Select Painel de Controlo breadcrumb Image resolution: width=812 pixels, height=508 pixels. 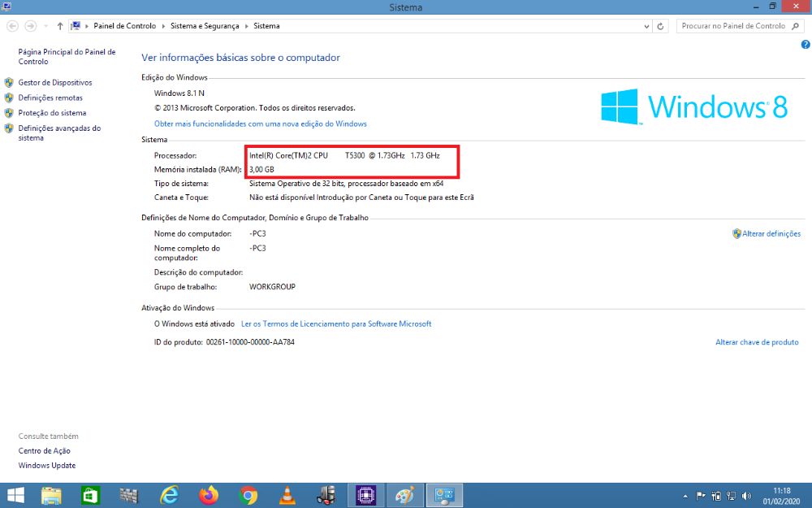125,26
